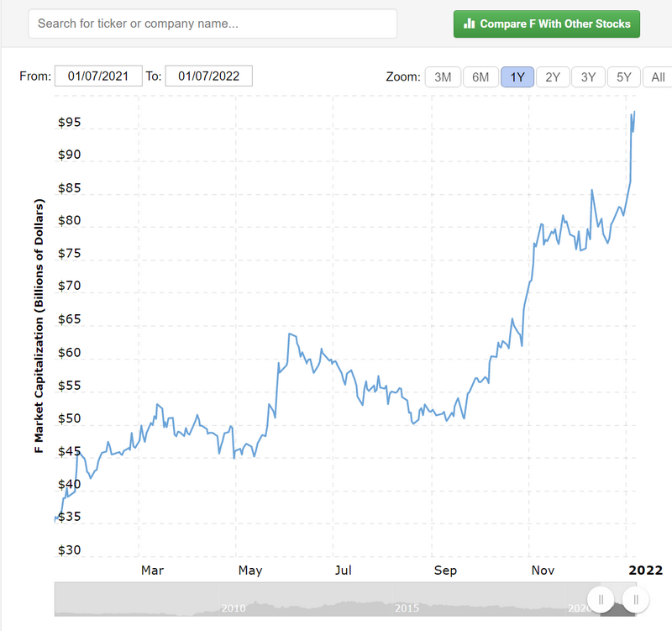This screenshot has width=672, height=631.
Task: Click the 2022 label on x-axis
Action: tap(644, 571)
